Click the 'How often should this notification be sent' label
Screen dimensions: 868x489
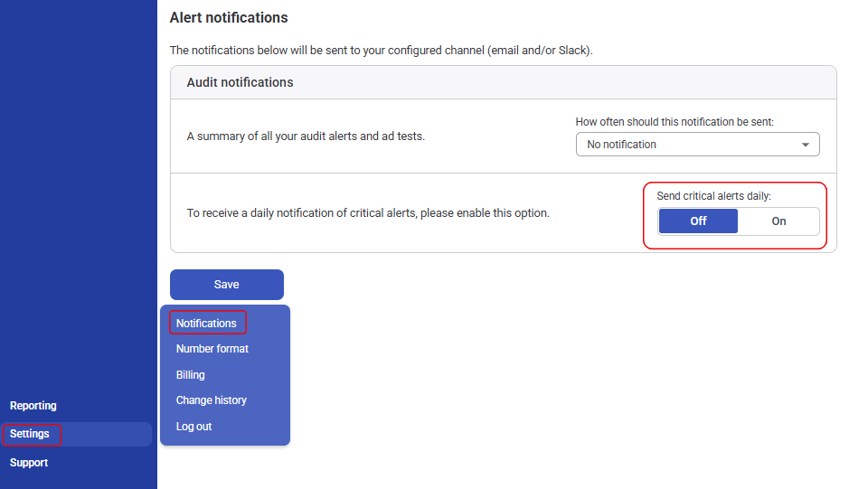coord(675,121)
